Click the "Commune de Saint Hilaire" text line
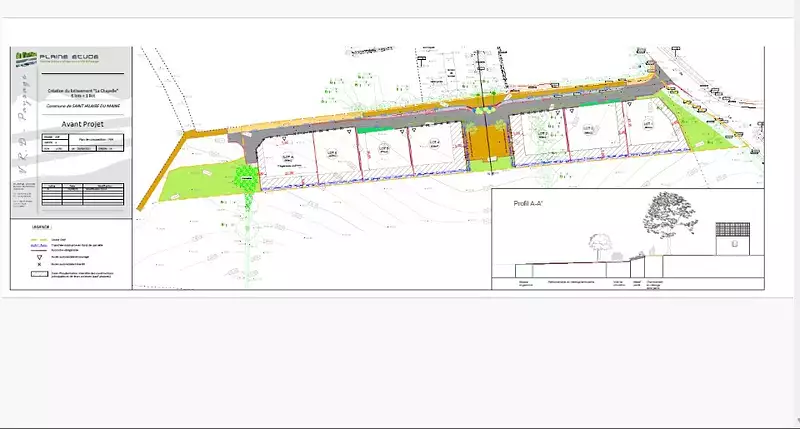This screenshot has width=800, height=429. pos(84,106)
